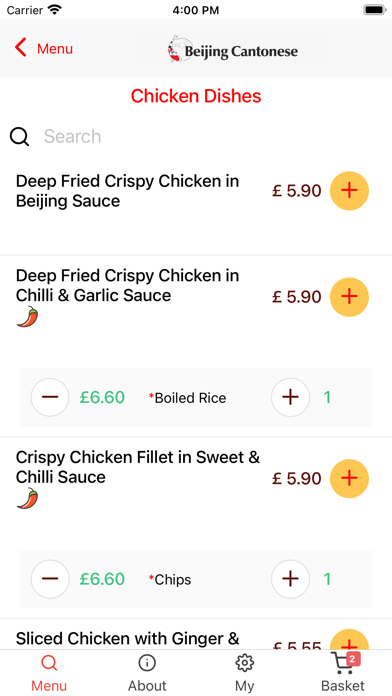
Task: Increase Chips item quantity
Action: pos(290,579)
